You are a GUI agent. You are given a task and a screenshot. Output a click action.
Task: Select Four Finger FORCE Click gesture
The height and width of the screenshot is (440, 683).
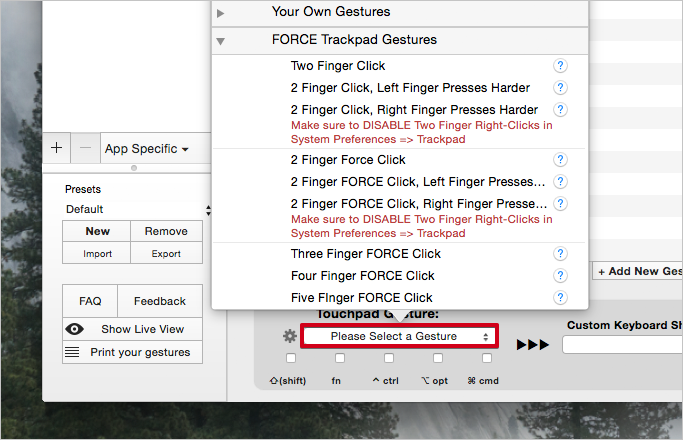coord(362,276)
